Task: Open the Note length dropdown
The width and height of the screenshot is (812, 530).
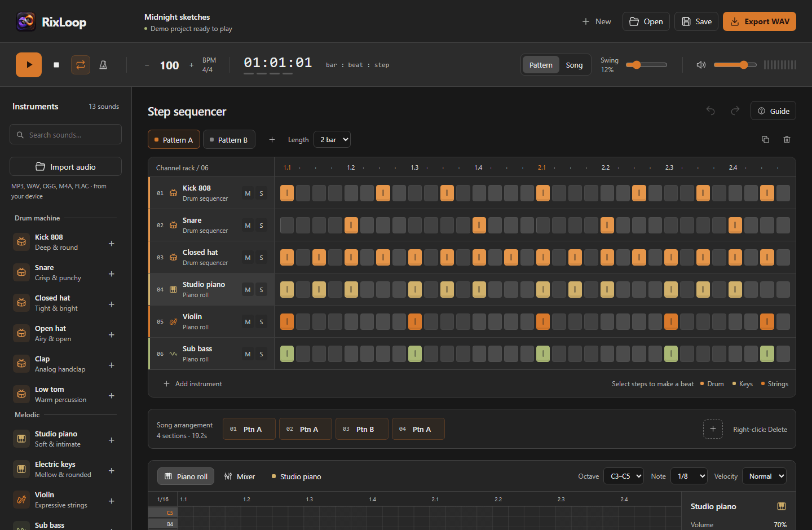Action: pyautogui.click(x=689, y=476)
